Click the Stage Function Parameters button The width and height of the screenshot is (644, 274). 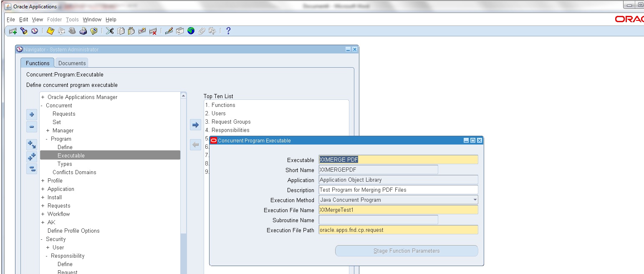point(407,251)
